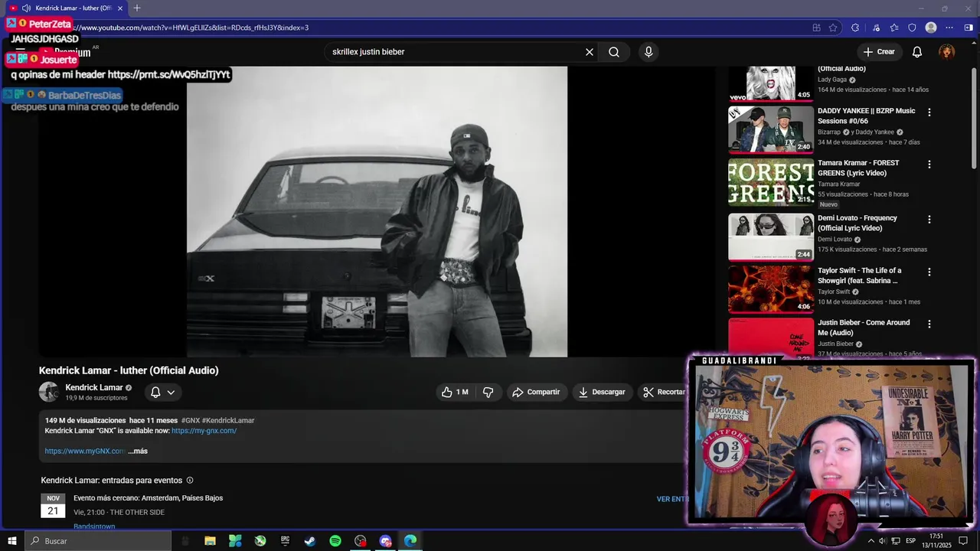The image size is (980, 551).
Task: Open Edge settings and more menu
Action: (949, 28)
